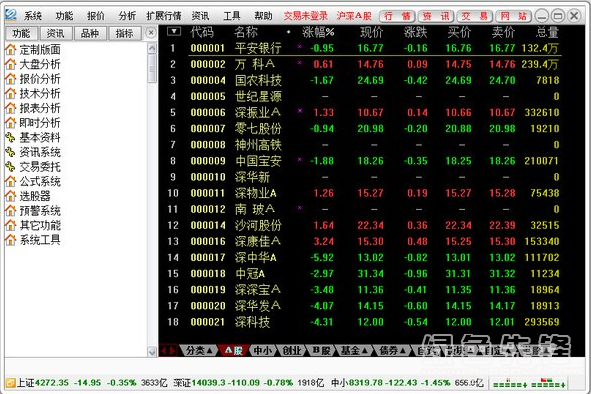The image size is (591, 394).
Task: Switch to the 指标 sidebar tab
Action: (124, 34)
